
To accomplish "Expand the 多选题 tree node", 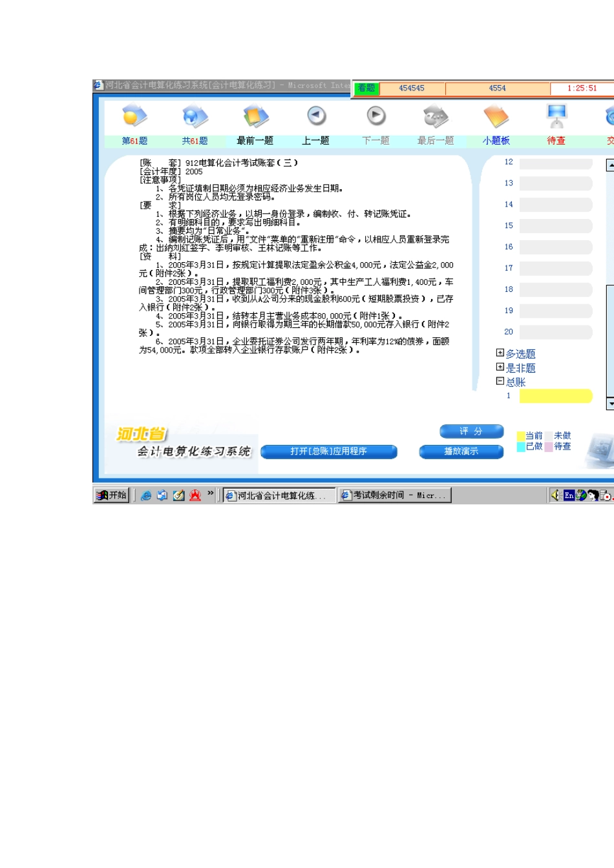I will [x=500, y=353].
